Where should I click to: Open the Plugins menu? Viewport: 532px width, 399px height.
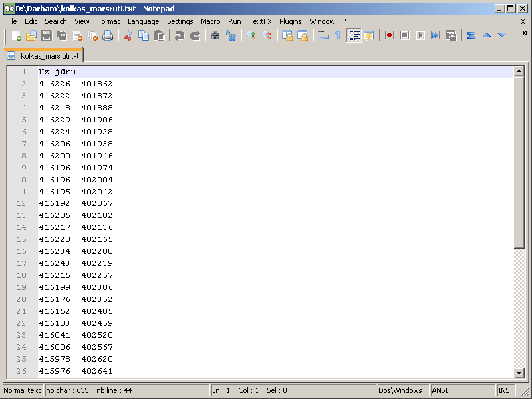pos(290,21)
